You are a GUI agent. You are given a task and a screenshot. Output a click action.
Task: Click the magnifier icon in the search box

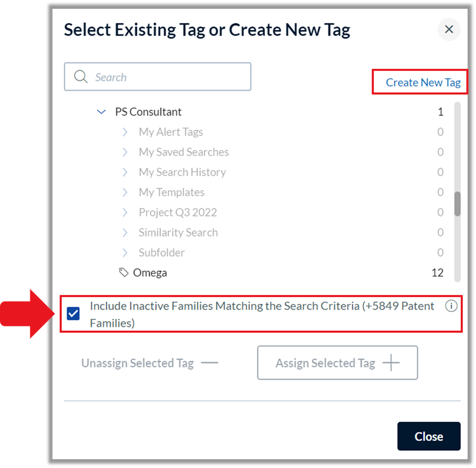[81, 77]
